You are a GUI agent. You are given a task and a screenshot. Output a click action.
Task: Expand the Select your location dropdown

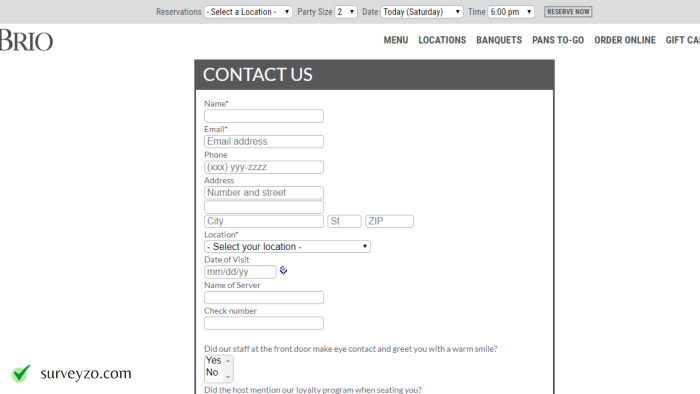coord(288,246)
